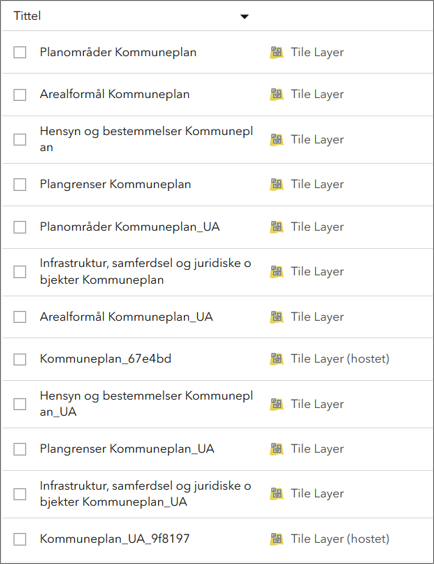Click tile layer icon beside Plangrenser Kommuneplan

point(277,184)
